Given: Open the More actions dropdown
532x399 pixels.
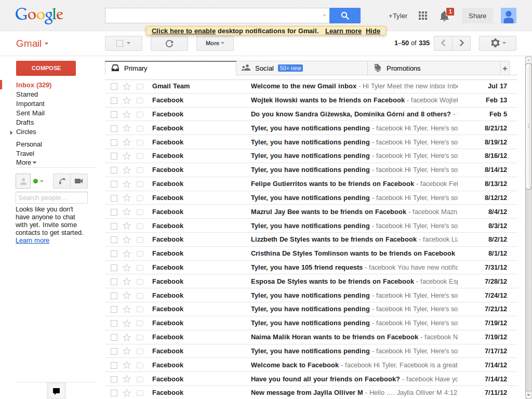Looking at the screenshot, I should pos(214,43).
